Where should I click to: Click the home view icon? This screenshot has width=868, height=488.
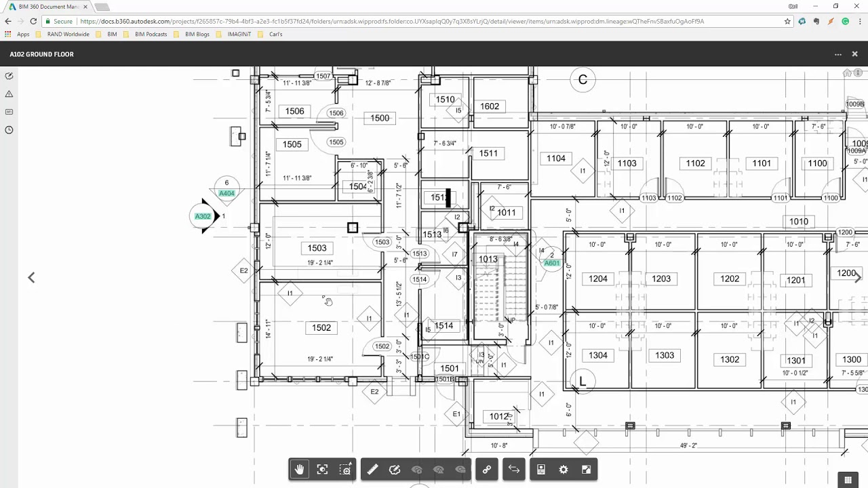(x=846, y=73)
